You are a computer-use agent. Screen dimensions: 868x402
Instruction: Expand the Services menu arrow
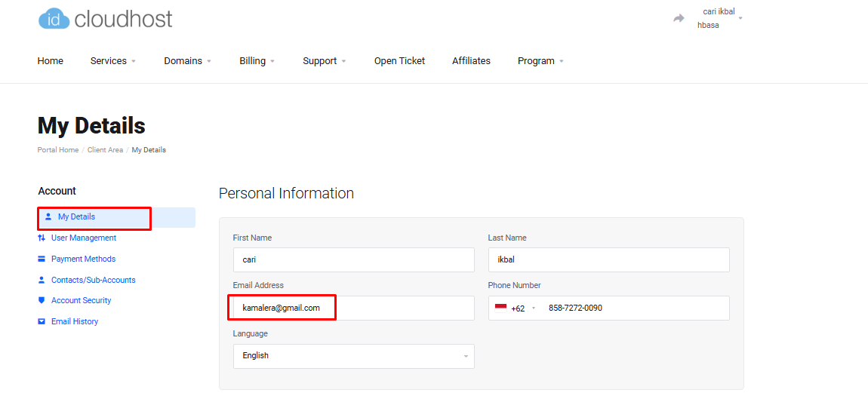[x=134, y=61]
